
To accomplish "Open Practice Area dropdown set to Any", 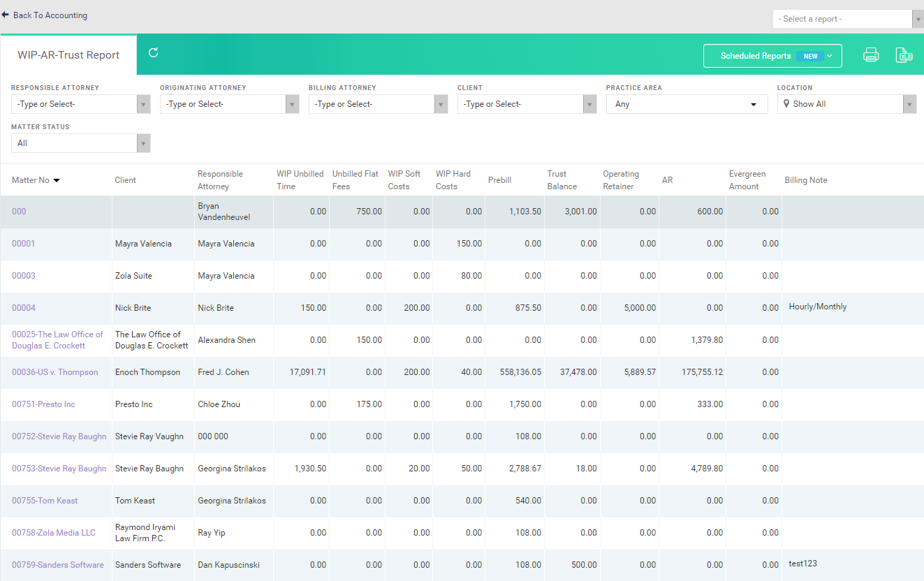I will (687, 104).
